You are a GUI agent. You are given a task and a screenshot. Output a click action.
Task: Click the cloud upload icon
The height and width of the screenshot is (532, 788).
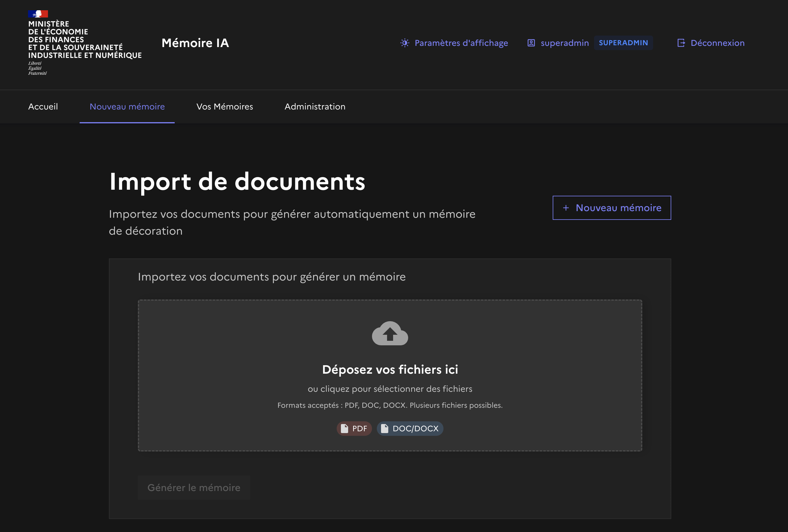[x=389, y=334]
